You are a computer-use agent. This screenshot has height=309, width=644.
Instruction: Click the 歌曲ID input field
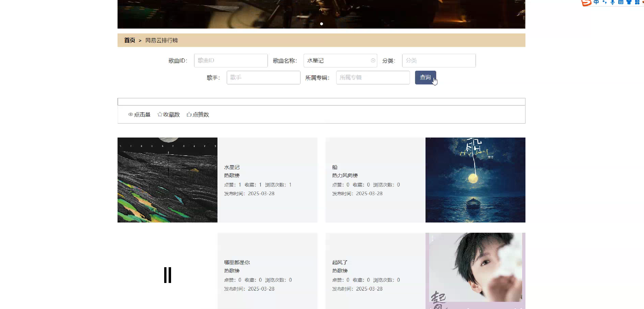(x=231, y=60)
